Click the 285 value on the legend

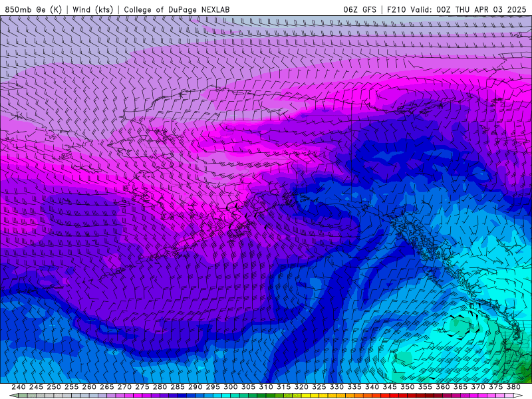178,387
